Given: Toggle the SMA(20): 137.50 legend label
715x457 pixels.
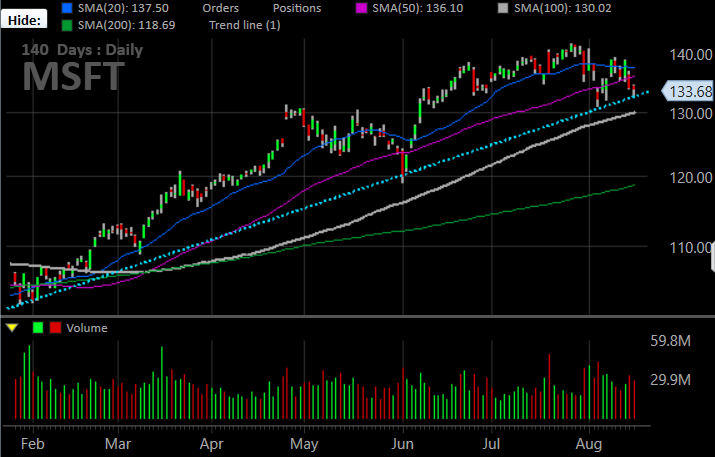Looking at the screenshot, I should (x=123, y=8).
